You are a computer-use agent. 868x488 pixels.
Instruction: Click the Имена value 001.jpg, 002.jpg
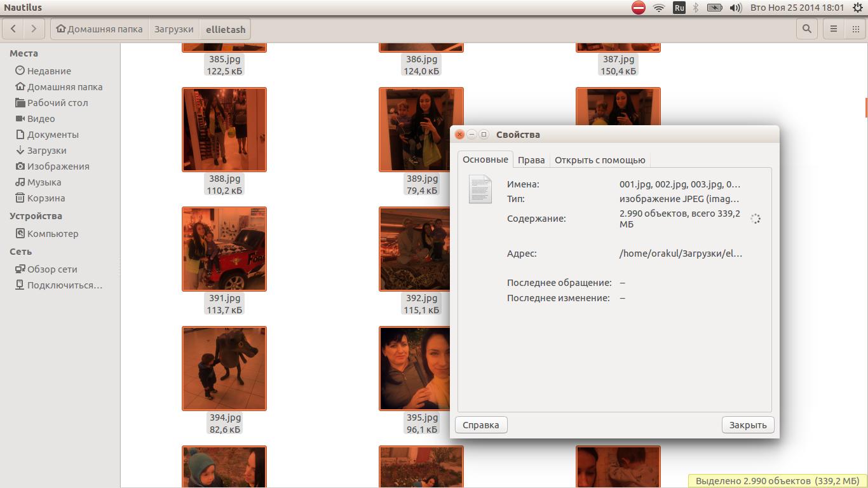pyautogui.click(x=680, y=184)
